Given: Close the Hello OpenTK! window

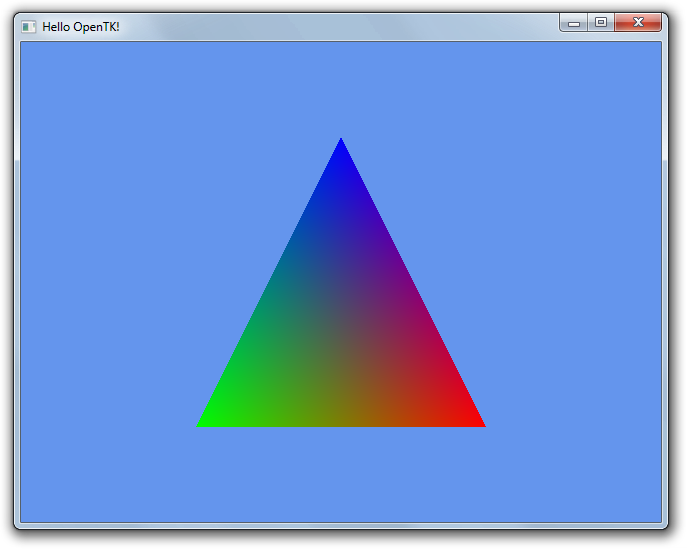Looking at the screenshot, I should pos(637,23).
